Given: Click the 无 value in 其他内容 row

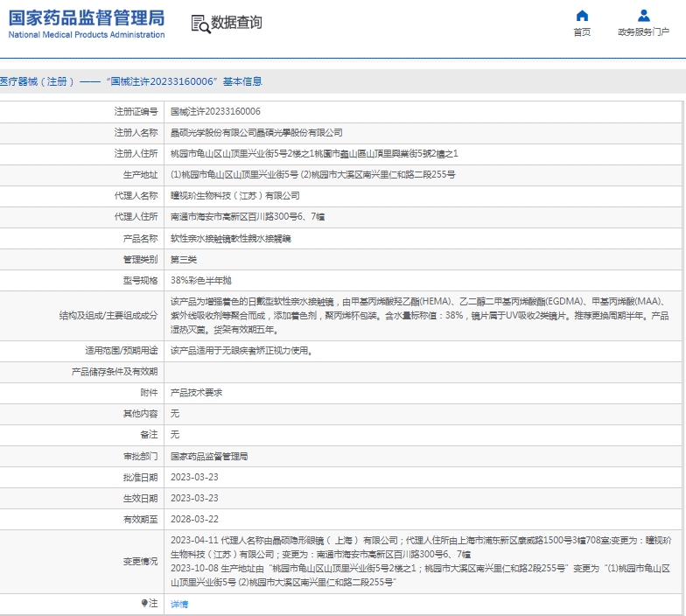Looking at the screenshot, I should [x=175, y=413].
